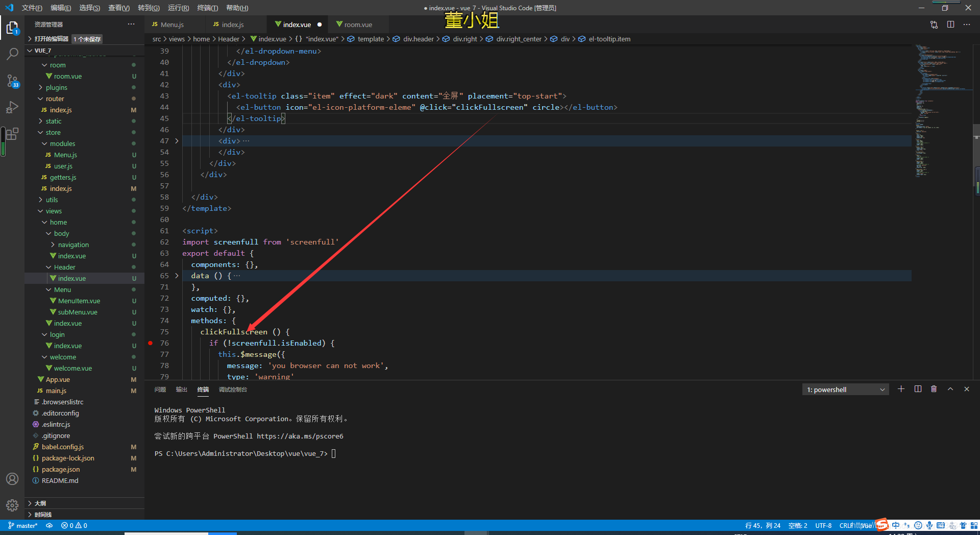
Task: Open the Accounts menu icon
Action: pyautogui.click(x=12, y=479)
